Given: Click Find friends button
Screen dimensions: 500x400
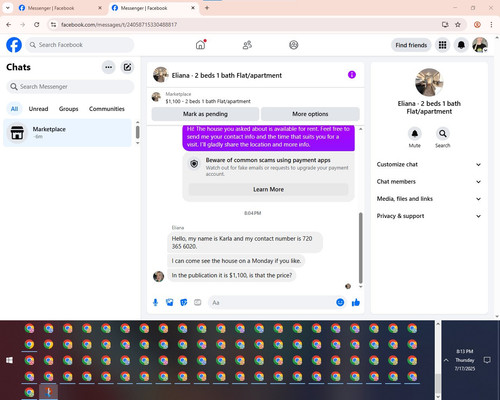Looking at the screenshot, I should tap(411, 45).
